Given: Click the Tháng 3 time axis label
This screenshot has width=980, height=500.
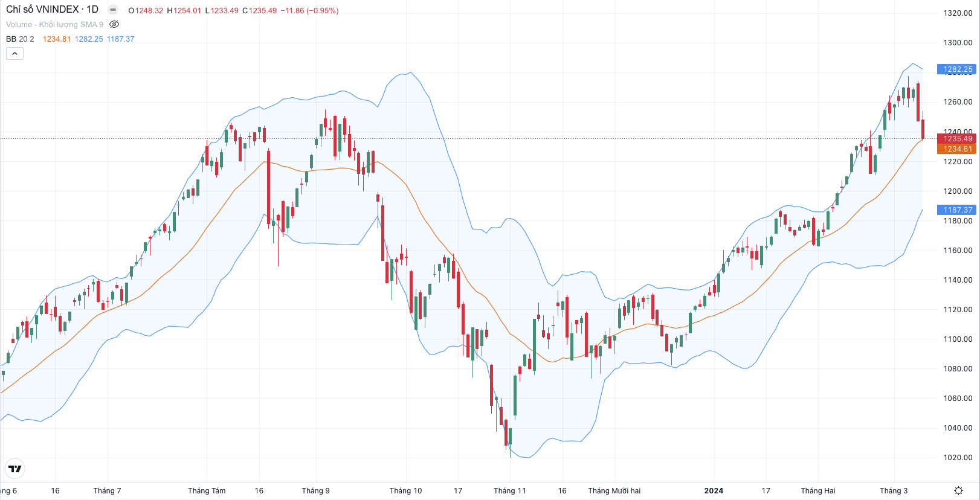Looking at the screenshot, I should (894, 491).
